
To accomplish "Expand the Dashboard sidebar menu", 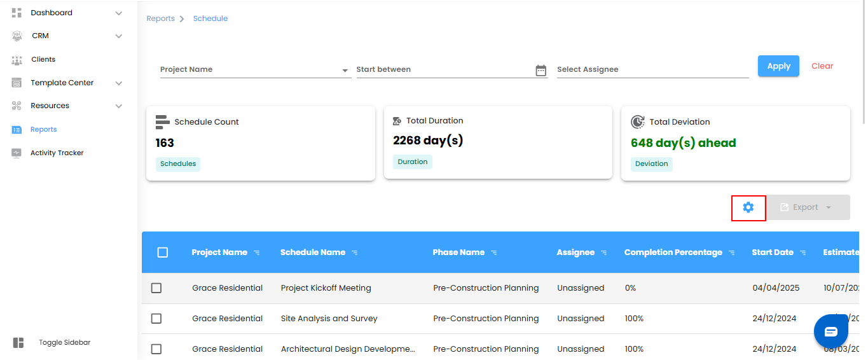I will (x=118, y=13).
